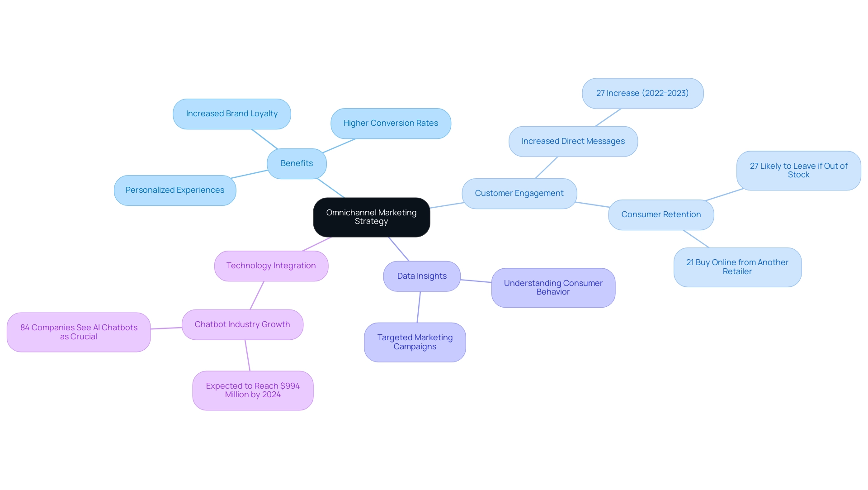Screen dimensions: 868x490
Task: Toggle visibility of Higher Conversion Rates node
Action: (390, 123)
